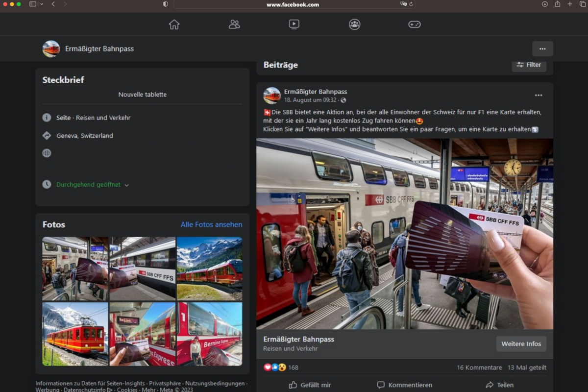Viewport: 588px width, 392px height.
Task: Click the post timestamp 18. August um 09:32
Action: point(310,100)
